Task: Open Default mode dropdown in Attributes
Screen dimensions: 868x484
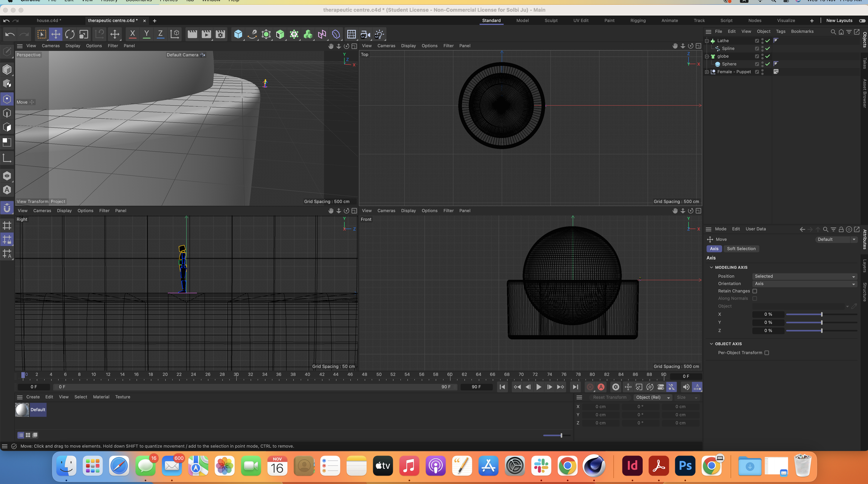Action: [836, 239]
